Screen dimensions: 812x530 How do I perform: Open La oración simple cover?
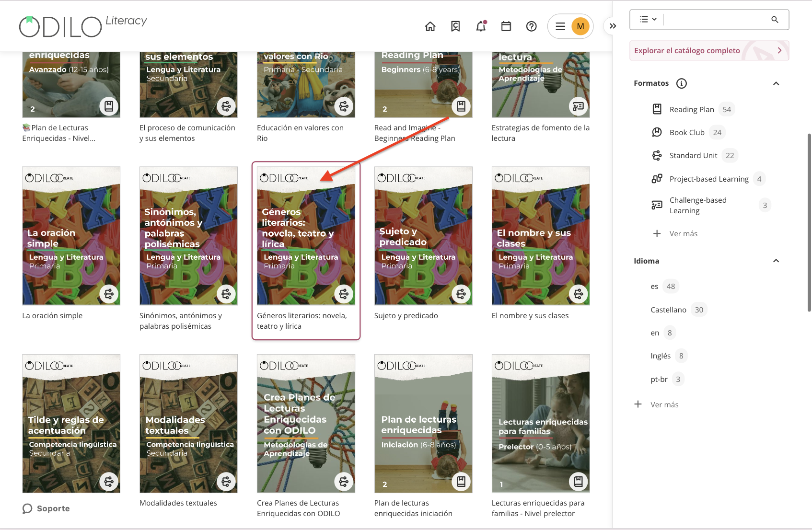[71, 235]
